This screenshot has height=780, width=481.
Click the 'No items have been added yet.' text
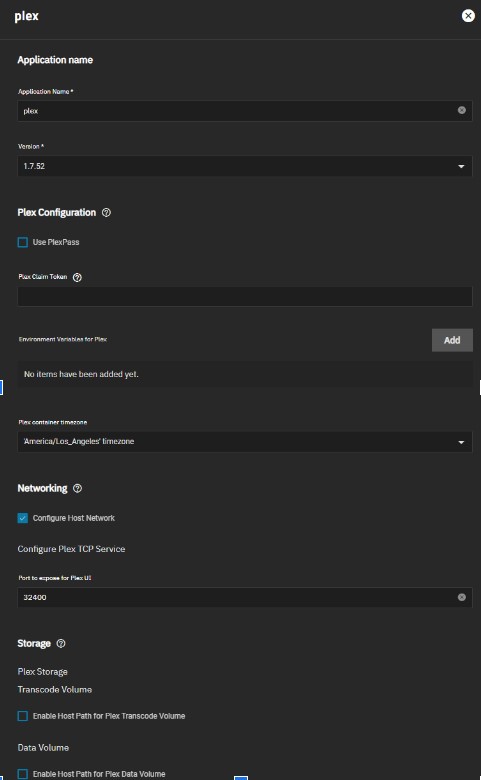(81, 374)
